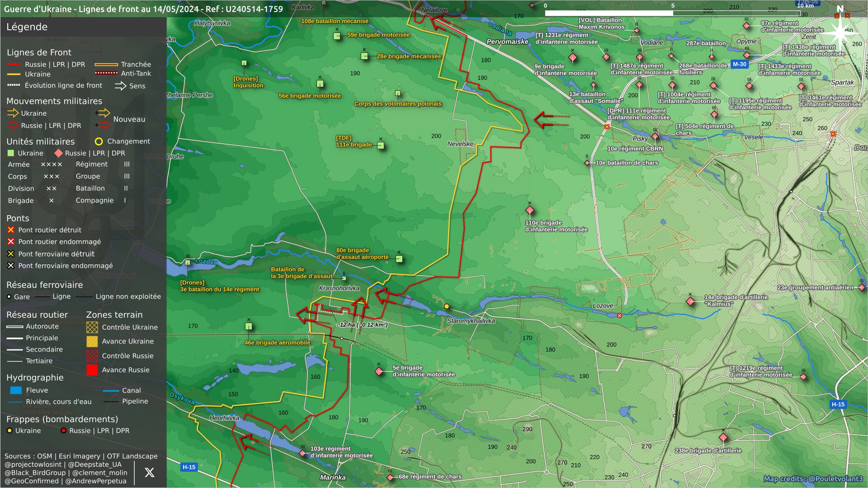The width and height of the screenshot is (868, 488).
Task: Click the destroyed bridge marker near Pisky
Action: tap(607, 127)
